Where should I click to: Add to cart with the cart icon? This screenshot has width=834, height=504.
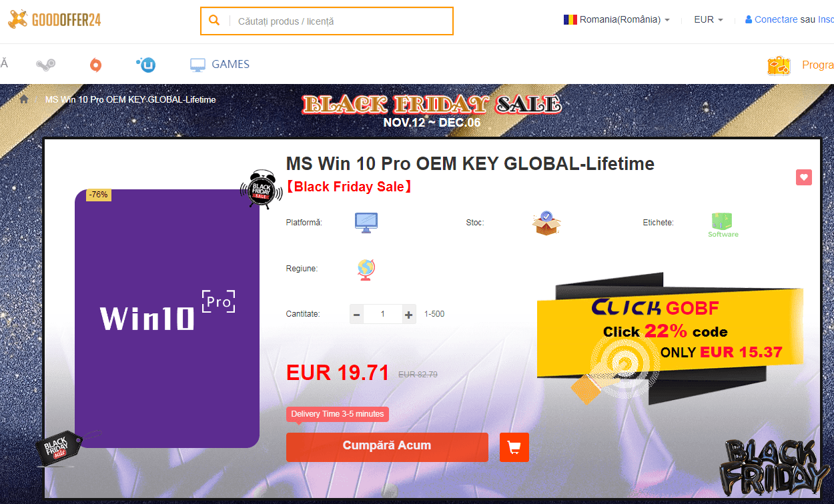click(x=514, y=447)
